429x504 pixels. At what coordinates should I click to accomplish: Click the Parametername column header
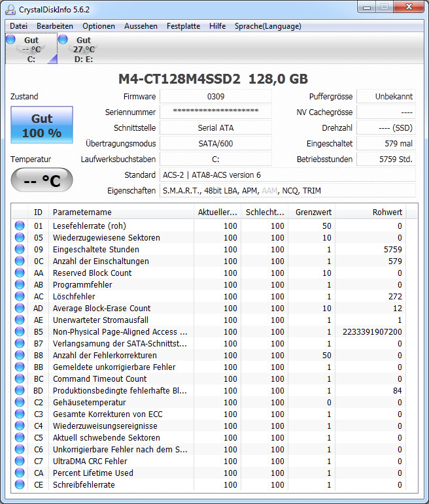(121, 212)
